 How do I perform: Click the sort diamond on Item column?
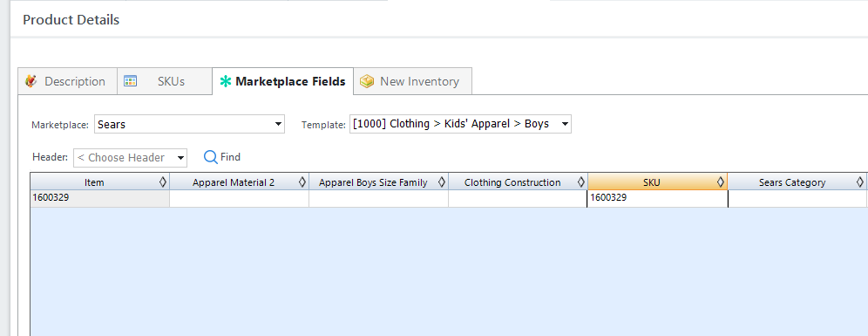coord(163,182)
